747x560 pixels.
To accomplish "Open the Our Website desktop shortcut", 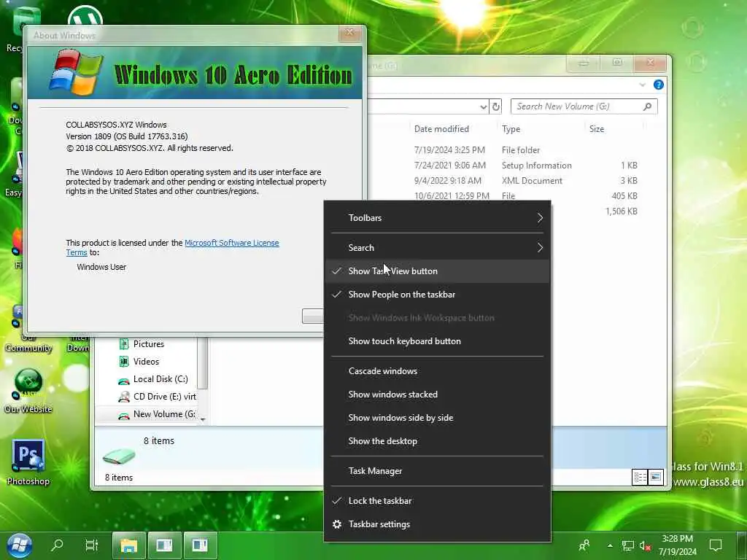I will coord(28,391).
